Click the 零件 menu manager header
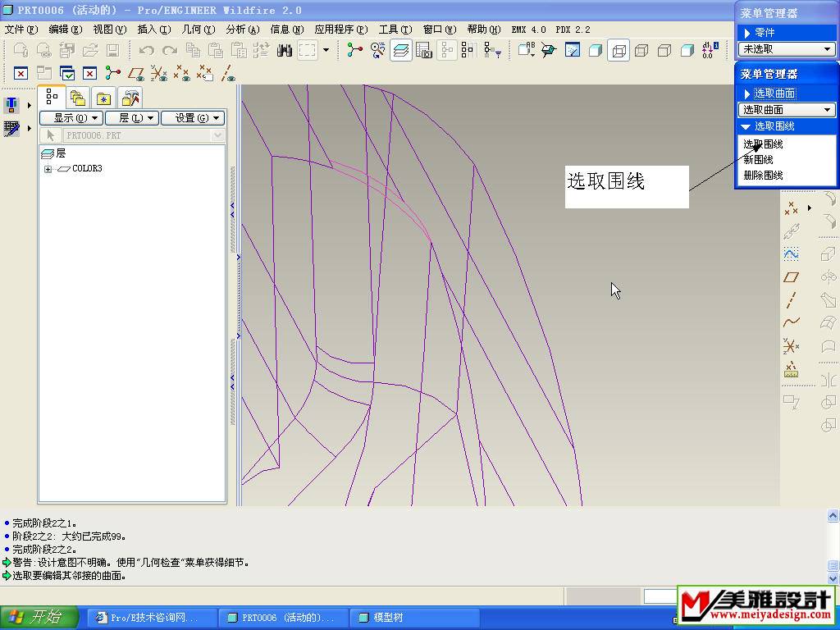Screen dimensions: 840x630 pyautogui.click(x=786, y=33)
